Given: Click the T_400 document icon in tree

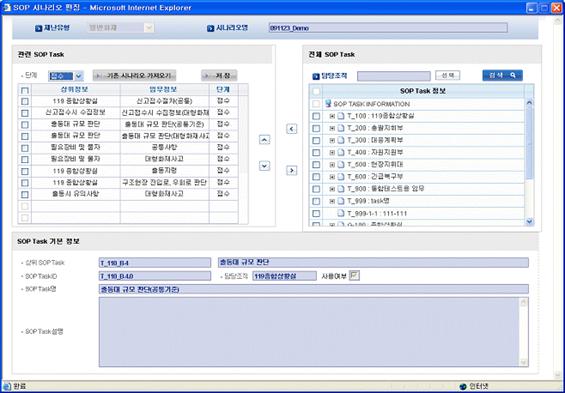Looking at the screenshot, I should coord(341,152).
